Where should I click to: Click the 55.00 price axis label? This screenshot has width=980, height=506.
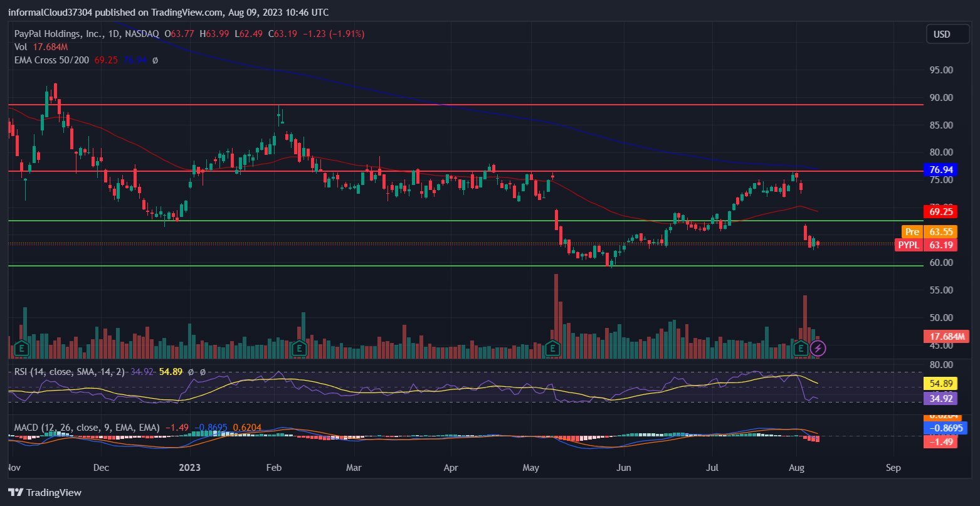(x=941, y=290)
